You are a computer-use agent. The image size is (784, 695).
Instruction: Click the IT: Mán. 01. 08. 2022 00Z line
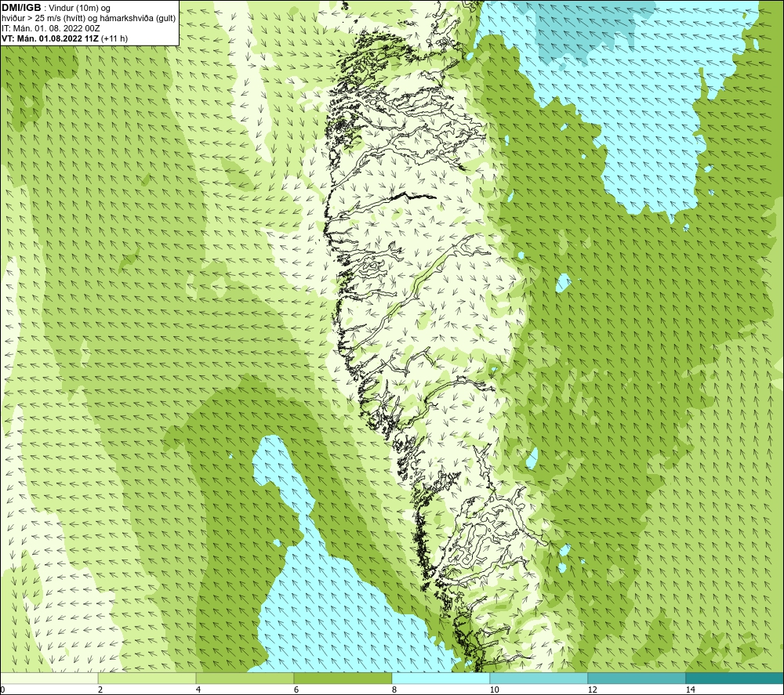tap(51, 28)
